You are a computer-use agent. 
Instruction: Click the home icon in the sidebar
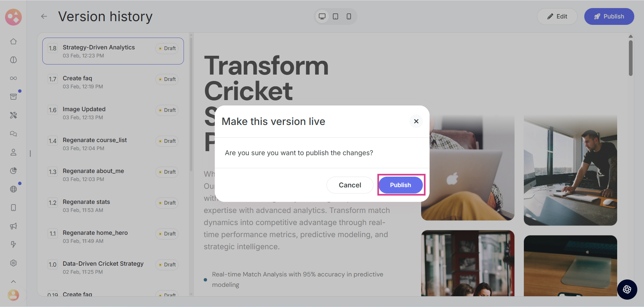[13, 41]
